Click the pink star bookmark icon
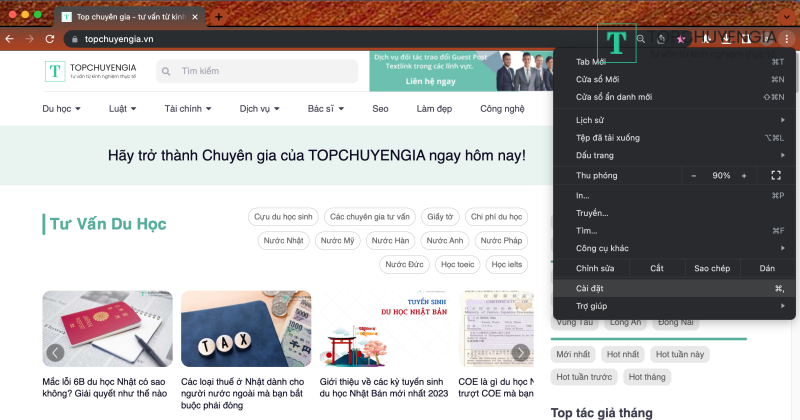This screenshot has width=800, height=420. pyautogui.click(x=681, y=39)
